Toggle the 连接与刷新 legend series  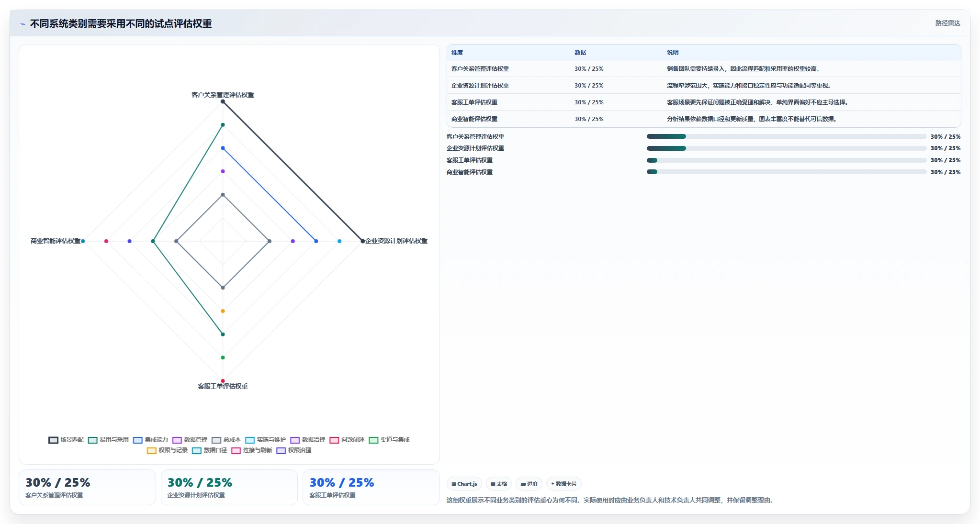(251, 450)
